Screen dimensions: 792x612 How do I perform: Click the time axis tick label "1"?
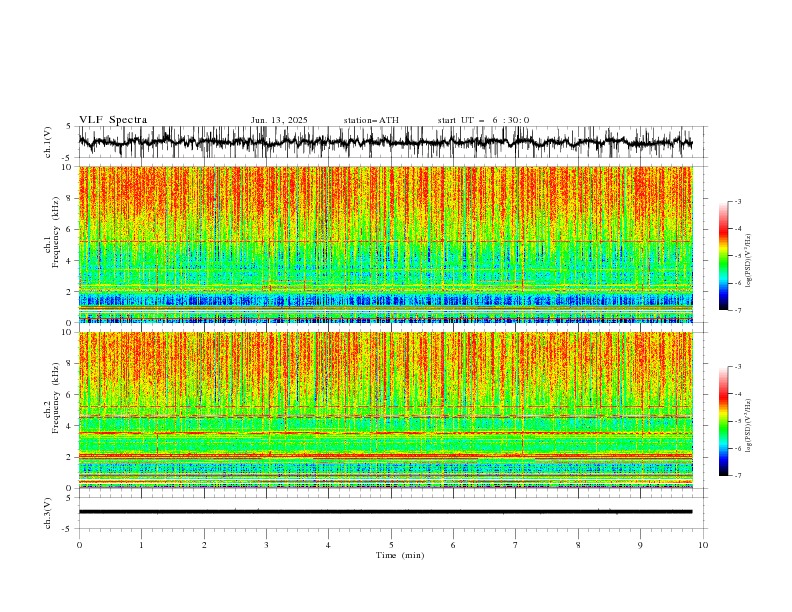click(141, 545)
